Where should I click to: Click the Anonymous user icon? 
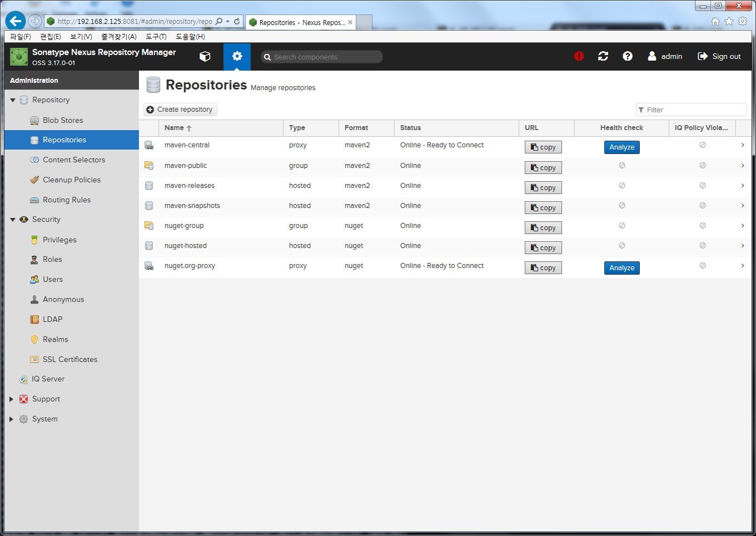tap(34, 299)
